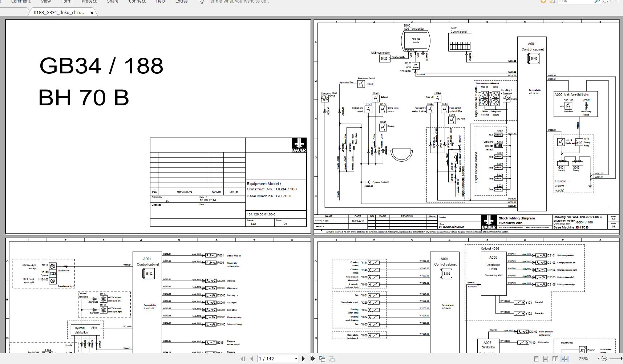Screen dimensions: 623x364
Task: Select the 0188_GB34_doku_chin document tab
Action: click(59, 12)
